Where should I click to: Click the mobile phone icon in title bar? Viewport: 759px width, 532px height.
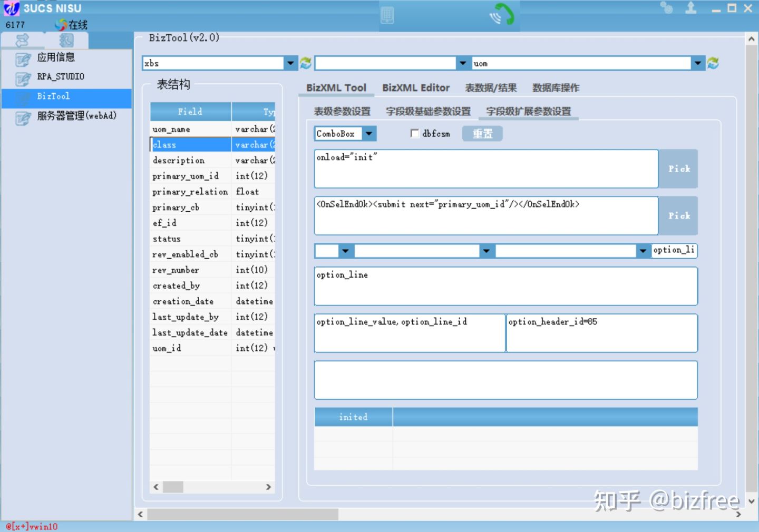click(x=387, y=15)
